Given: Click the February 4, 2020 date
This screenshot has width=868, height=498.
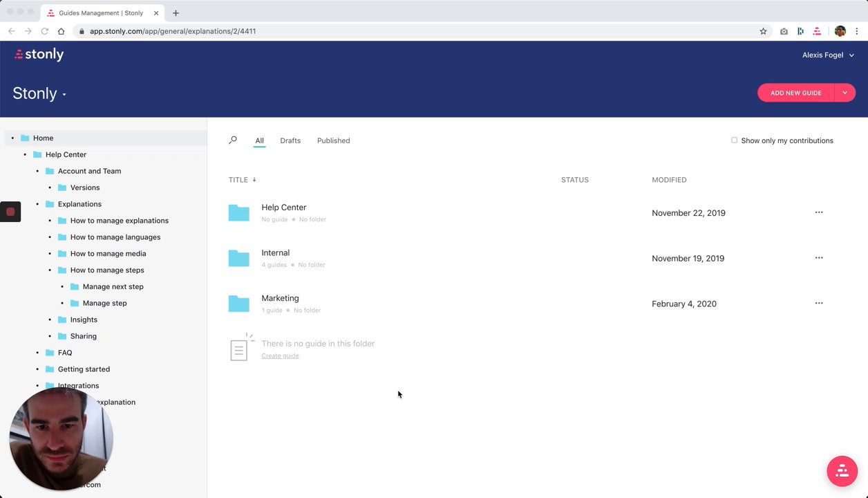Looking at the screenshot, I should click(684, 304).
